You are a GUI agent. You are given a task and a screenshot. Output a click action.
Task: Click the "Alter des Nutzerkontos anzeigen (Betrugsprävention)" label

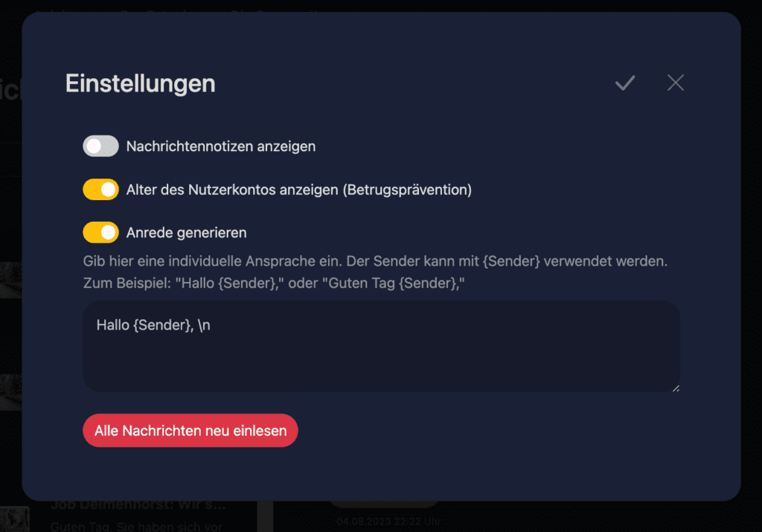299,190
